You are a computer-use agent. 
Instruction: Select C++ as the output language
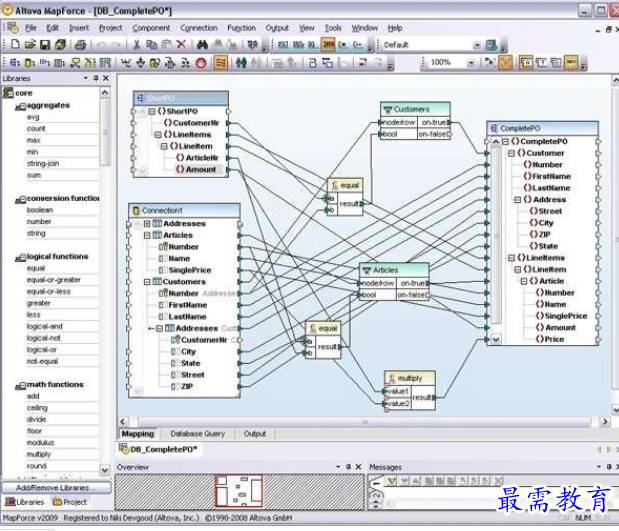[x=358, y=45]
